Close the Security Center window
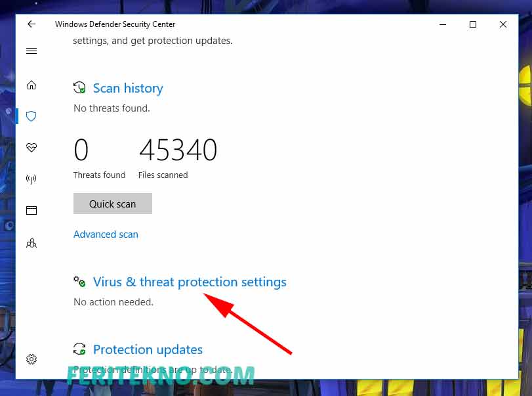 tap(503, 24)
